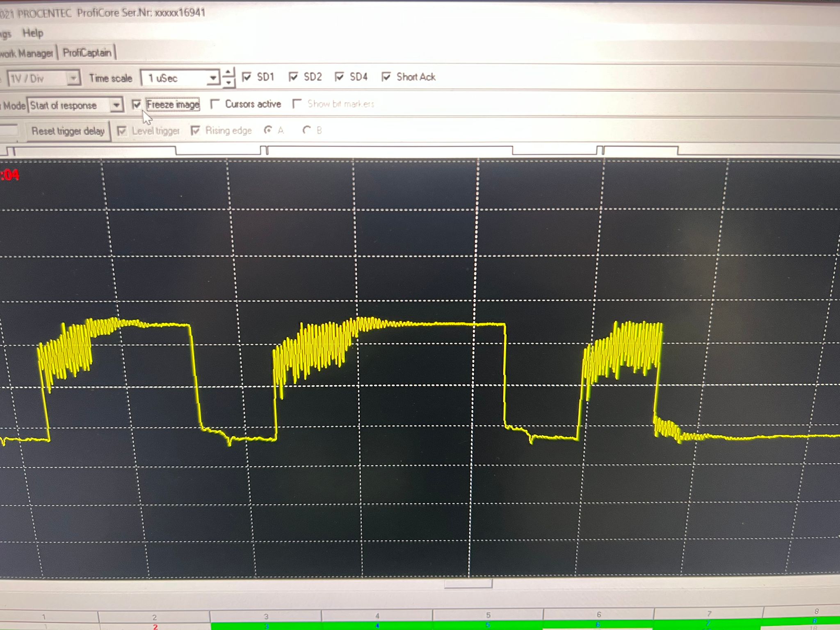
Task: Click Time scale stepper up arrow
Action: click(228, 72)
